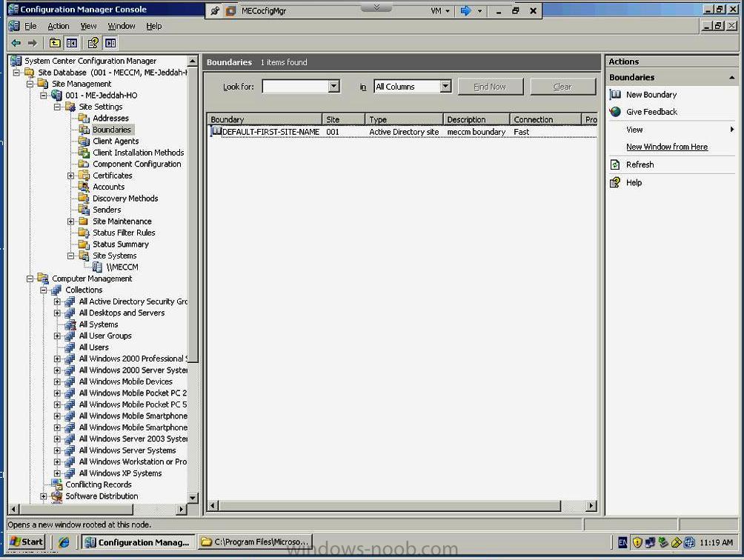Select the Boundaries tree node
The height and width of the screenshot is (560, 744).
coord(111,130)
